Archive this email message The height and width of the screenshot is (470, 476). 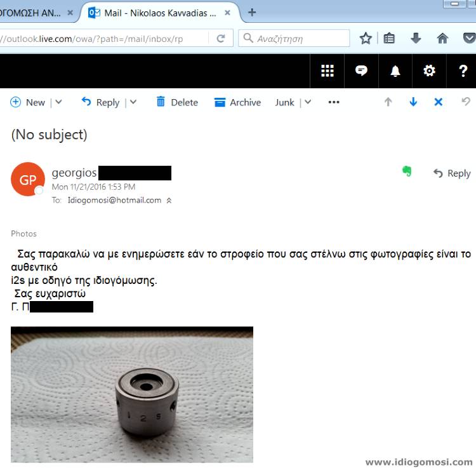coord(237,102)
